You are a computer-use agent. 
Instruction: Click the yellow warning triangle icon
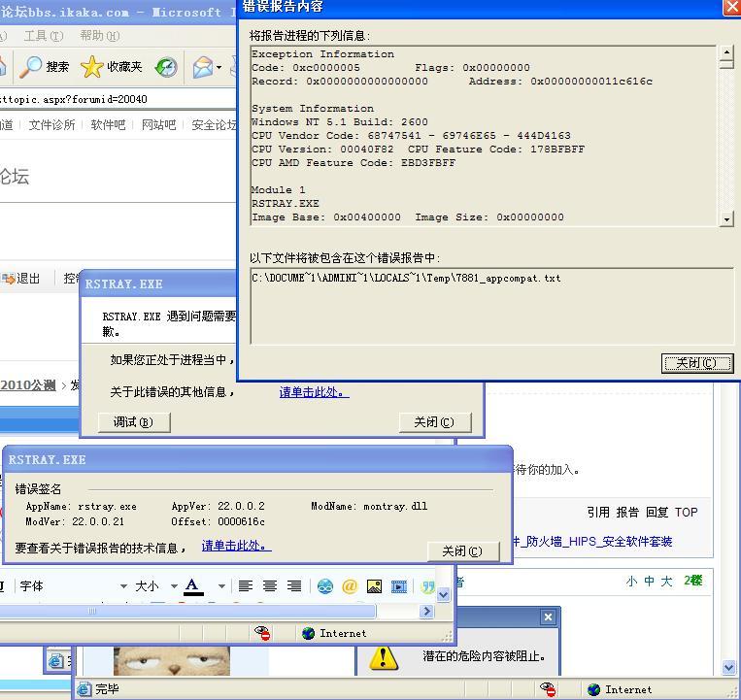384,657
